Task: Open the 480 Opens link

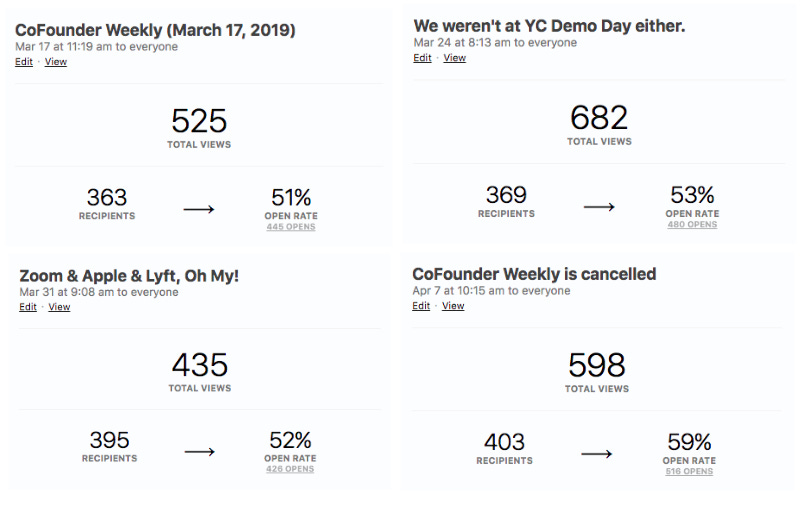Action: point(692,224)
